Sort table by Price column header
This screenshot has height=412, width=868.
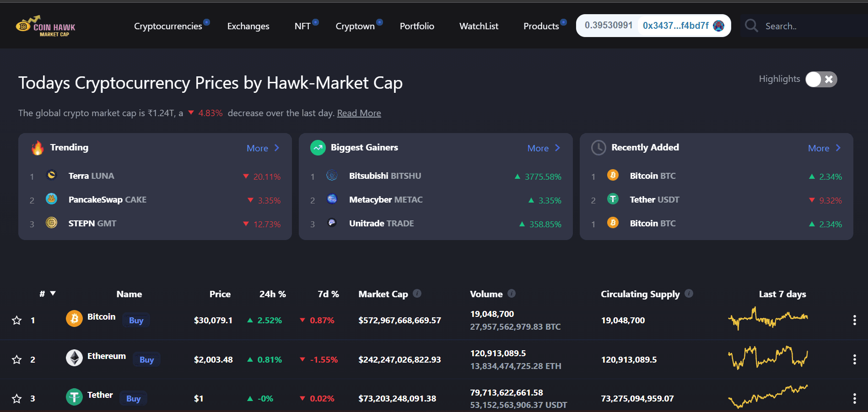(x=220, y=294)
